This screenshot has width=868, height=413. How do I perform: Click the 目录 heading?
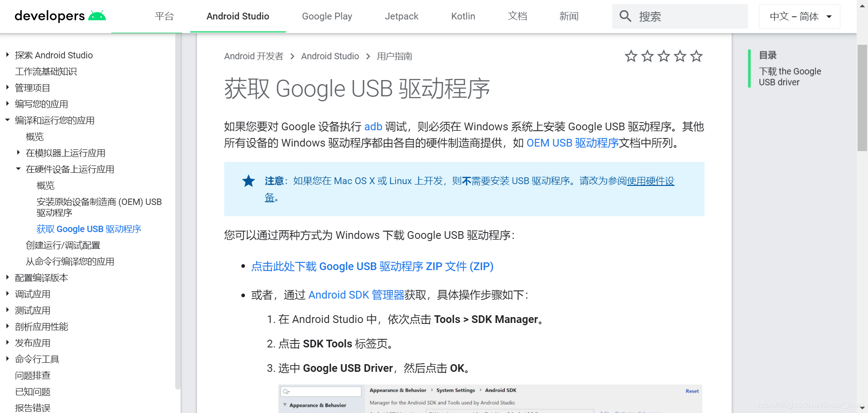coord(767,55)
